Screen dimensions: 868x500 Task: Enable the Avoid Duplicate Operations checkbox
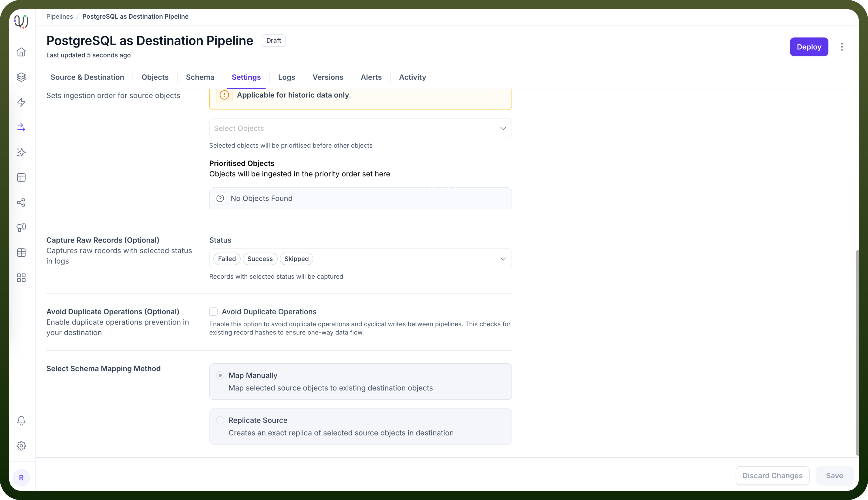point(213,311)
